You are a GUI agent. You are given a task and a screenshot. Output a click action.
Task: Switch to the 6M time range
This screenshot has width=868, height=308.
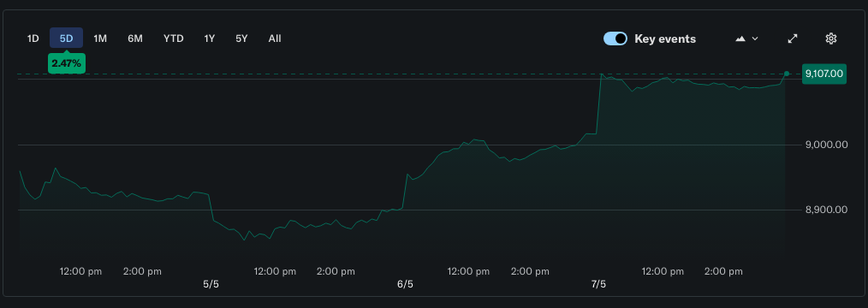coord(135,38)
